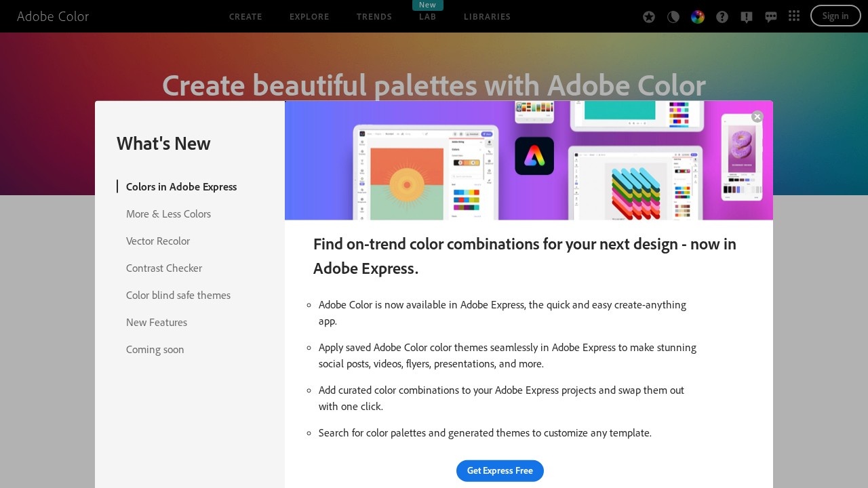Open the CREATE menu

click(245, 17)
